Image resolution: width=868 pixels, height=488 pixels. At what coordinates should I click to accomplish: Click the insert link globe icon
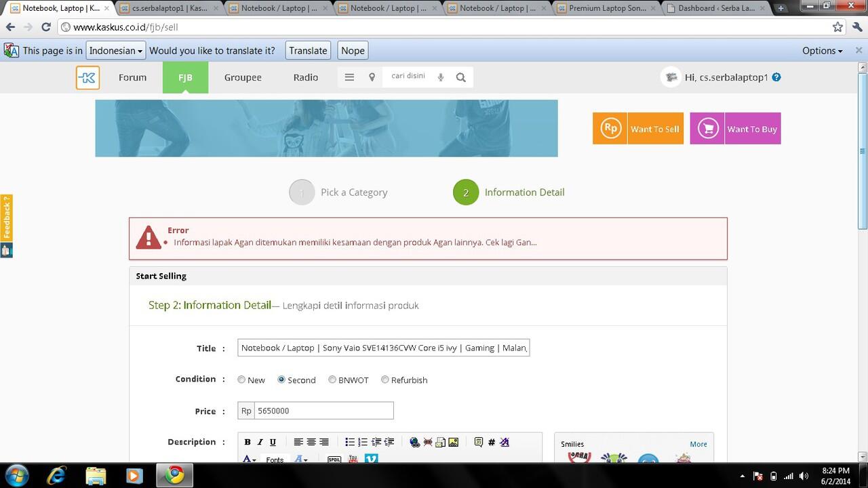point(415,442)
